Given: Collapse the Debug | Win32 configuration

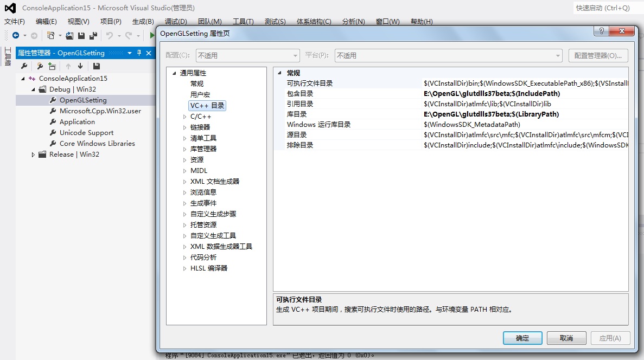Looking at the screenshot, I should point(33,89).
